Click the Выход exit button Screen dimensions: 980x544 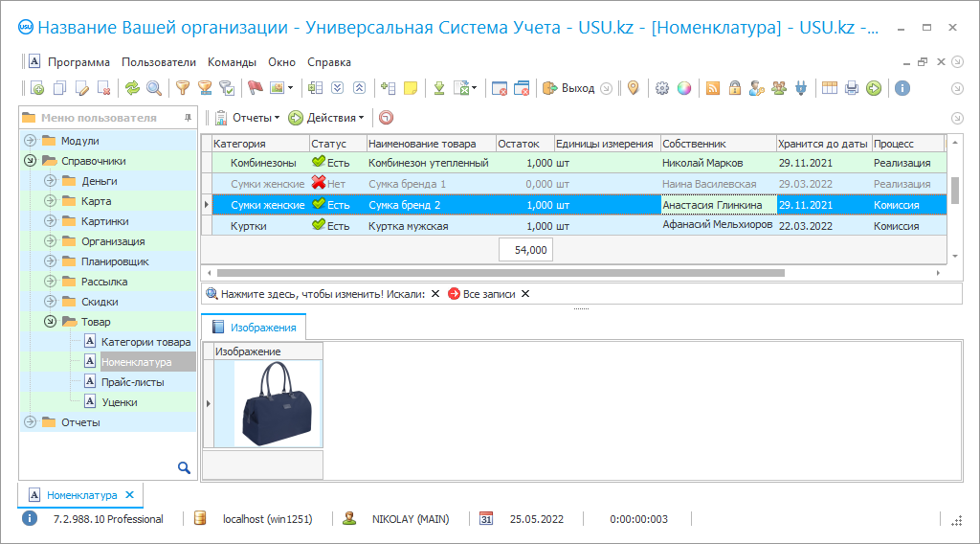pos(569,88)
